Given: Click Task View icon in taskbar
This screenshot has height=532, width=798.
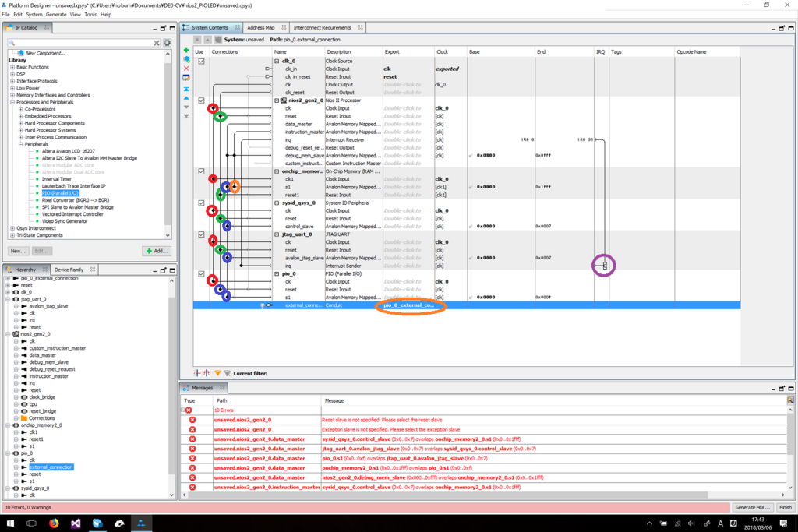Looking at the screenshot, I should point(31,523).
